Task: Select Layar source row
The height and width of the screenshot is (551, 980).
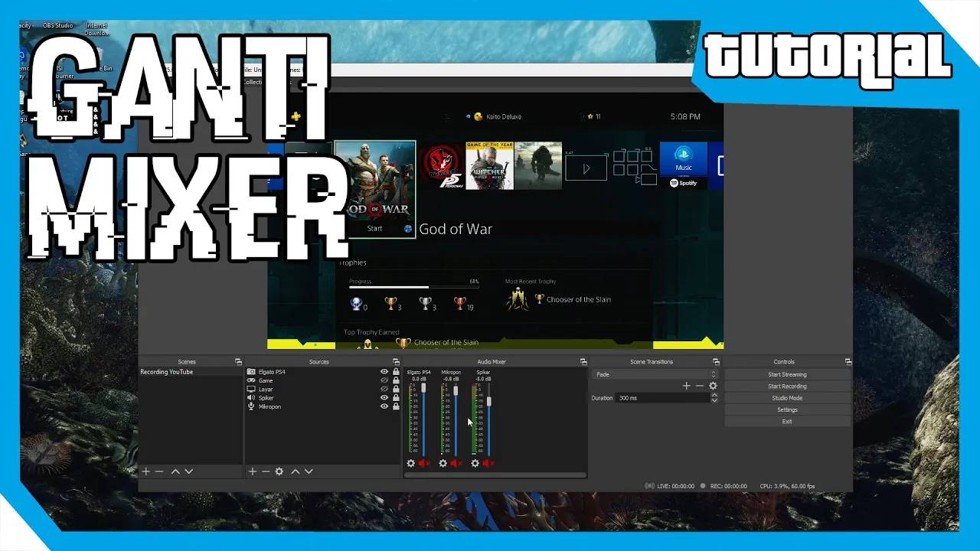Action: point(322,389)
